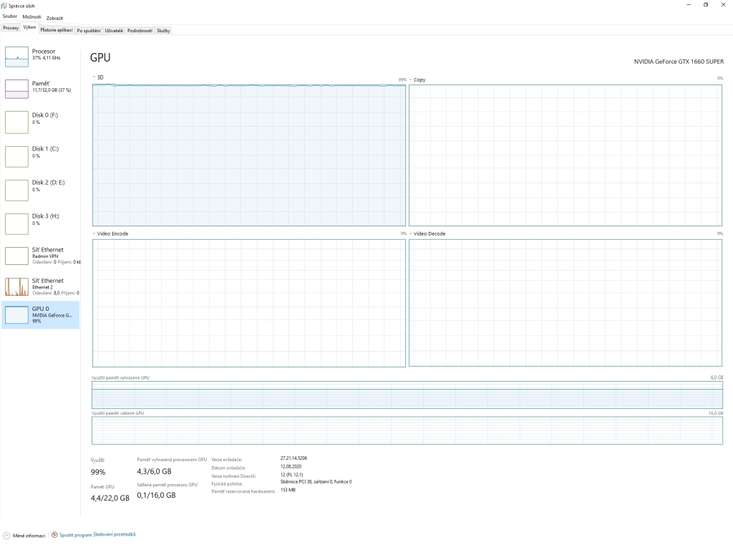733x550 pixels.
Task: Click the 4,4/22,0 GB GPU memory value
Action: (x=110, y=498)
